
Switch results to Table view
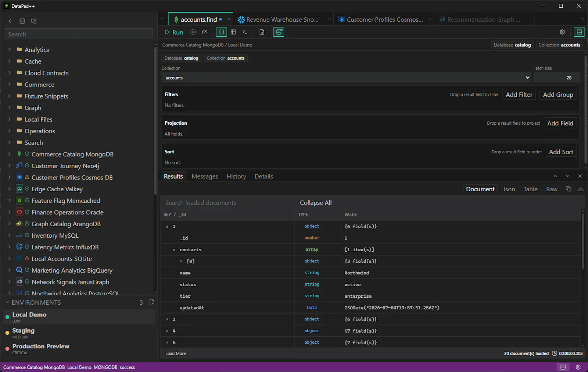530,189
